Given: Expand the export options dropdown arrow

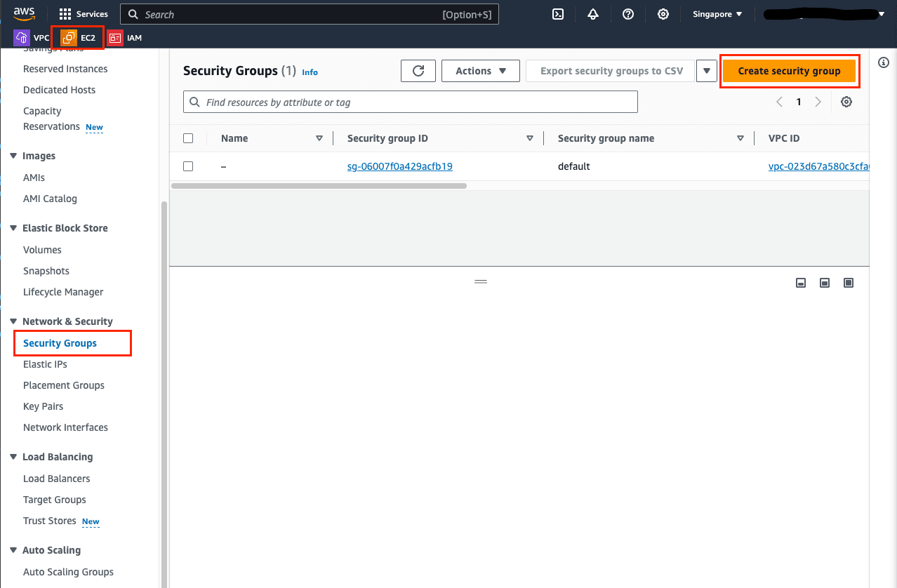Looking at the screenshot, I should [706, 71].
